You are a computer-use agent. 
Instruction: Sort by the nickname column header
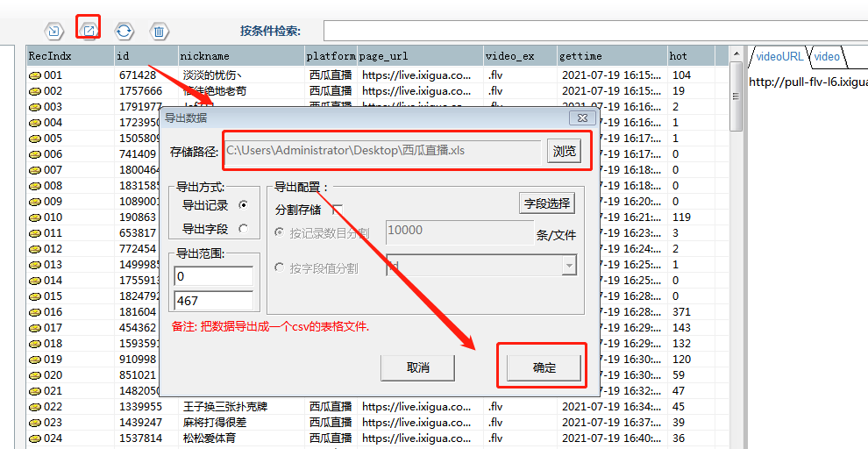[241, 56]
